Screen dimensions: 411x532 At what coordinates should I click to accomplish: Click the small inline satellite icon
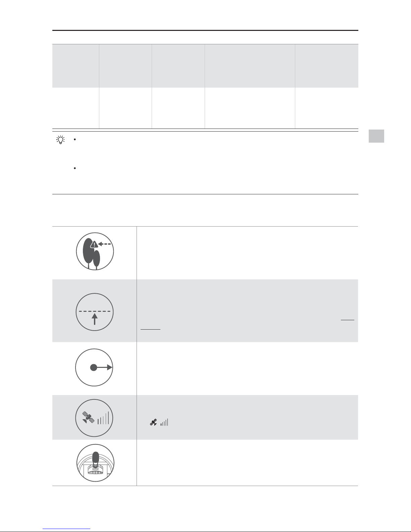[x=154, y=423]
